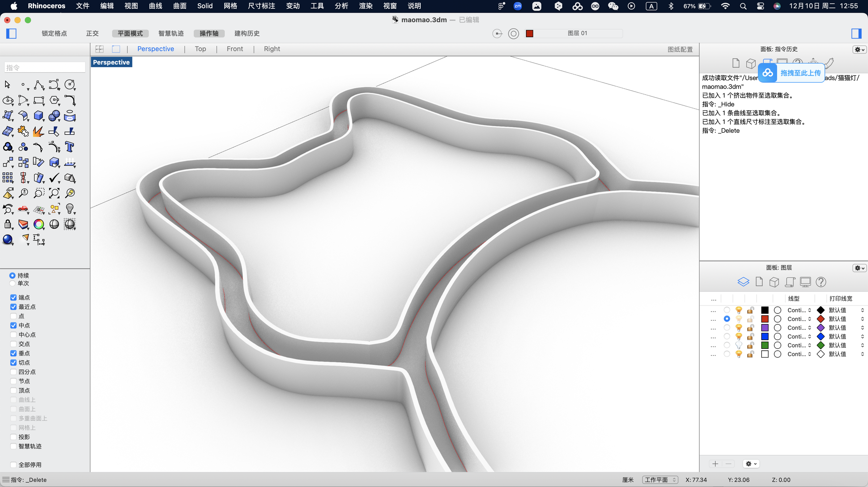The height and width of the screenshot is (487, 868).
Task: Click the Rectangle tool icon
Action: (x=38, y=100)
